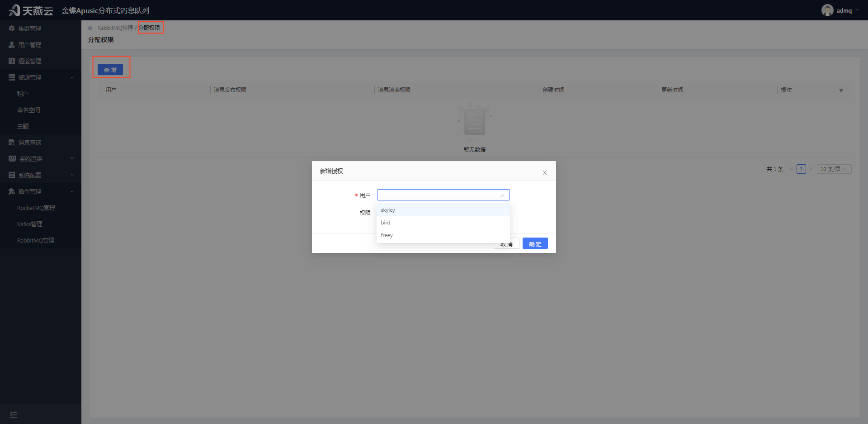The image size is (868, 424).
Task: Open 集群管理 menu item
Action: pos(41,29)
